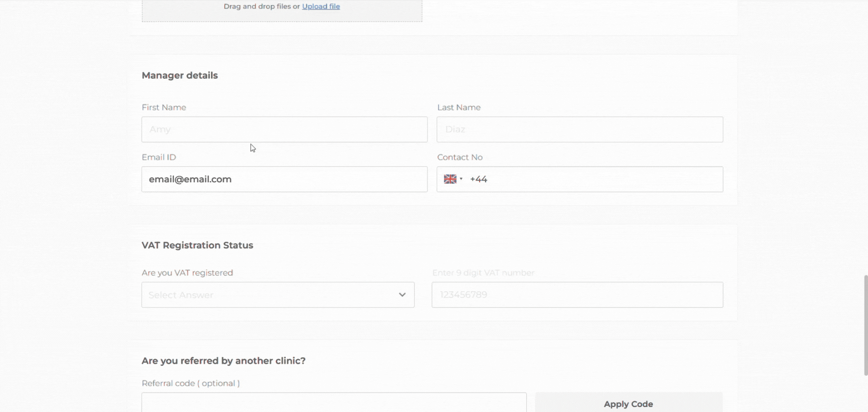Viewport: 868px width, 412px height.
Task: Focus the Last Name input field
Action: point(580,129)
